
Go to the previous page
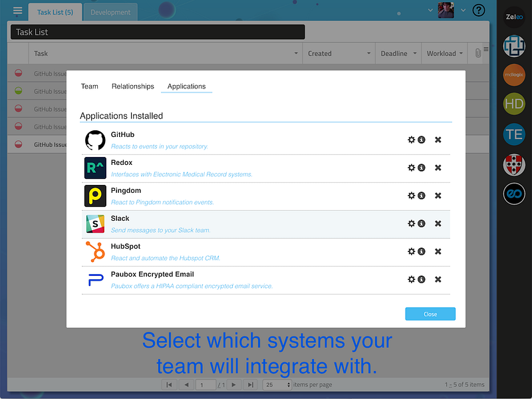click(x=186, y=384)
